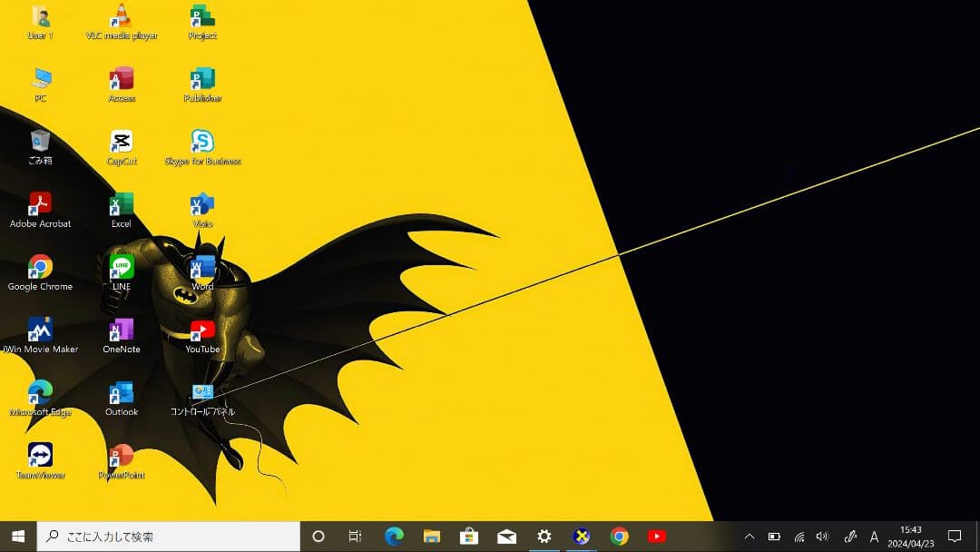
Task: Open the volume slider from the speaker icon
Action: [823, 536]
